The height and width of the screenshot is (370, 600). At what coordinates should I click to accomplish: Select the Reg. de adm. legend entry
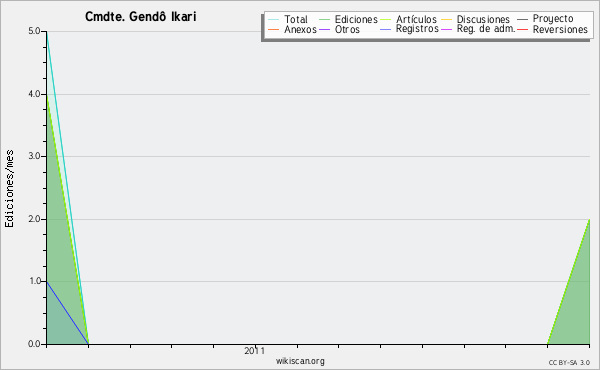click(478, 29)
